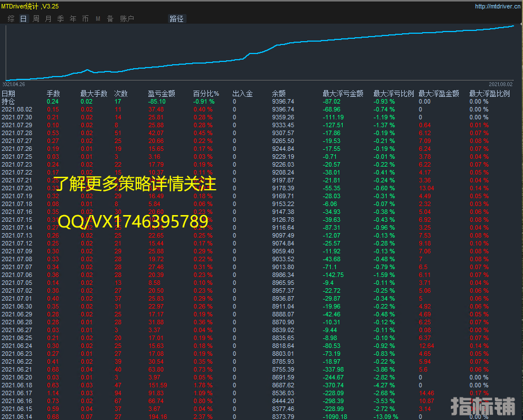Click balance value 9013.80
The width and height of the screenshot is (523, 420).
pyautogui.click(x=283, y=267)
